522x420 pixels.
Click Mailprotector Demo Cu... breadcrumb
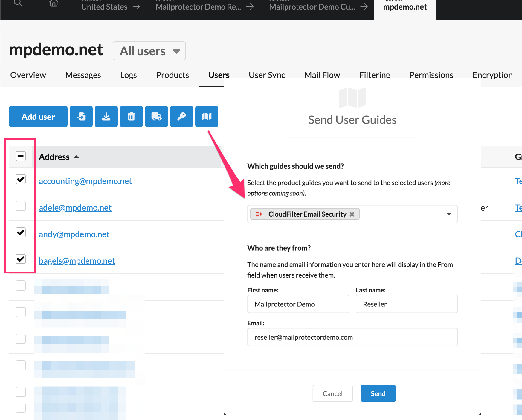tap(312, 7)
